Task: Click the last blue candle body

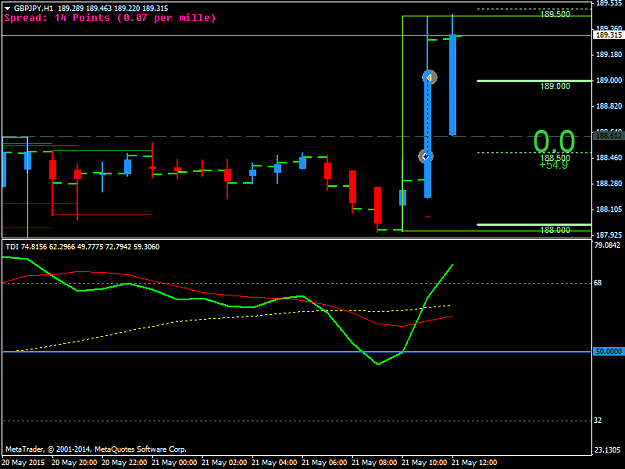Action: (x=452, y=85)
